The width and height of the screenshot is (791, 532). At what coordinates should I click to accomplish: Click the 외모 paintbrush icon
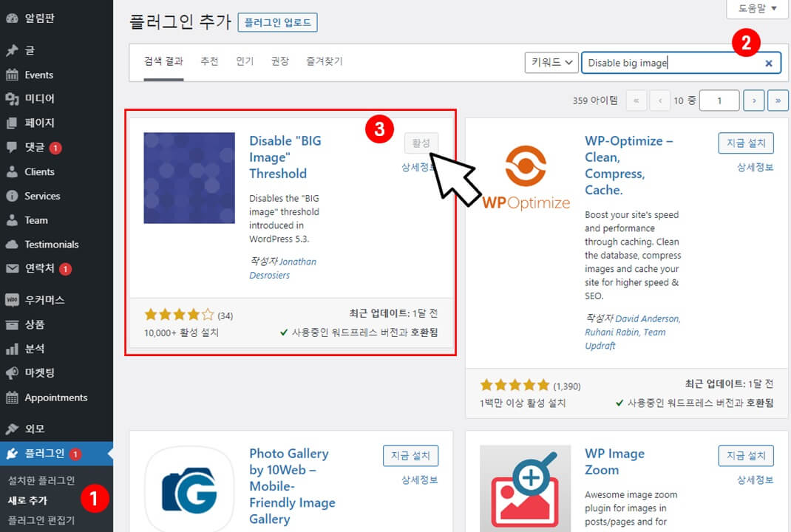tap(12, 429)
